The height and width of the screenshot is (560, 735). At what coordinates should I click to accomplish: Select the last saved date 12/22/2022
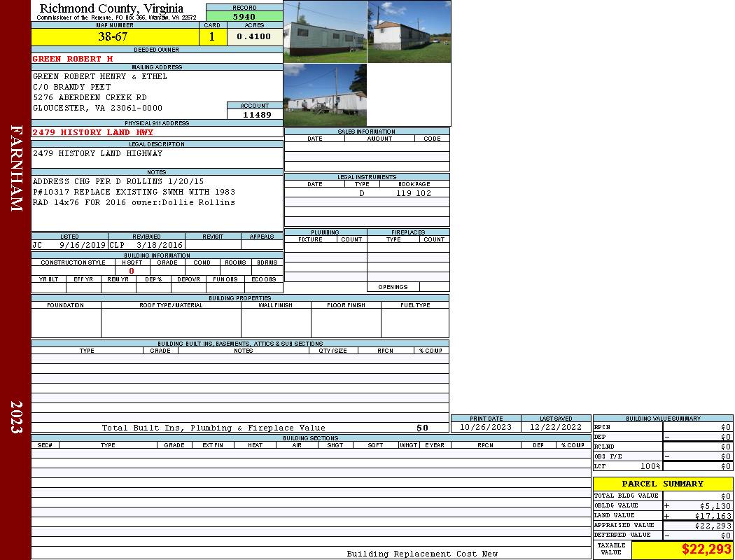coord(556,427)
